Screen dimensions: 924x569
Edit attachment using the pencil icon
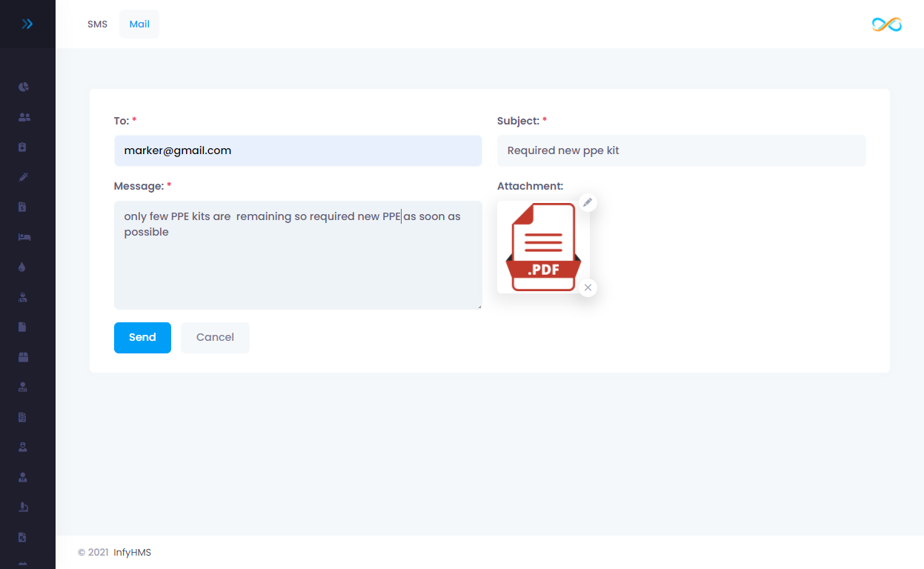pyautogui.click(x=588, y=202)
